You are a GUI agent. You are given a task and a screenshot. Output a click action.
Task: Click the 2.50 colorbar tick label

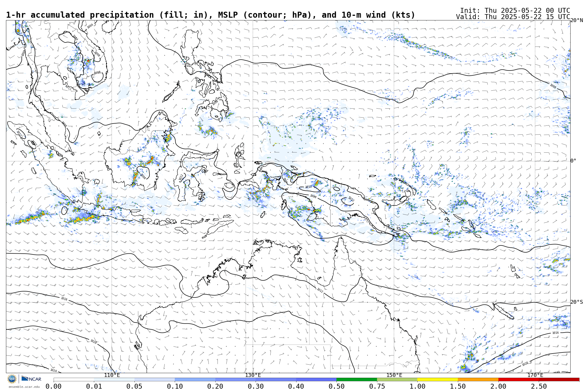pyautogui.click(x=539, y=386)
